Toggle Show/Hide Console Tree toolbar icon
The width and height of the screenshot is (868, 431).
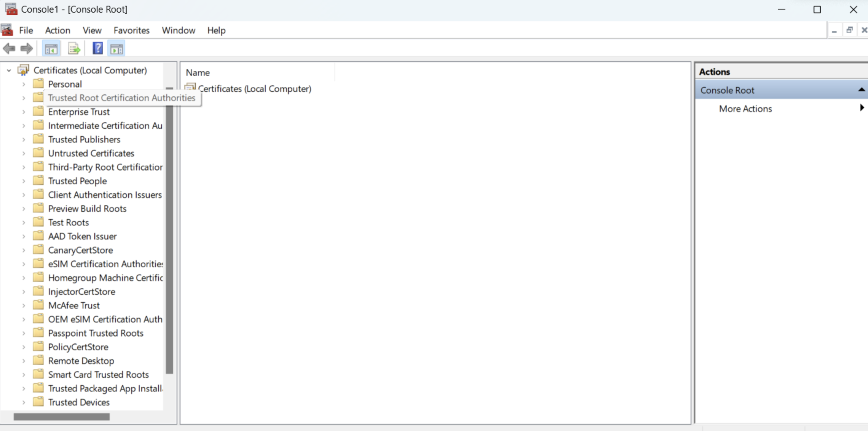pyautogui.click(x=51, y=49)
